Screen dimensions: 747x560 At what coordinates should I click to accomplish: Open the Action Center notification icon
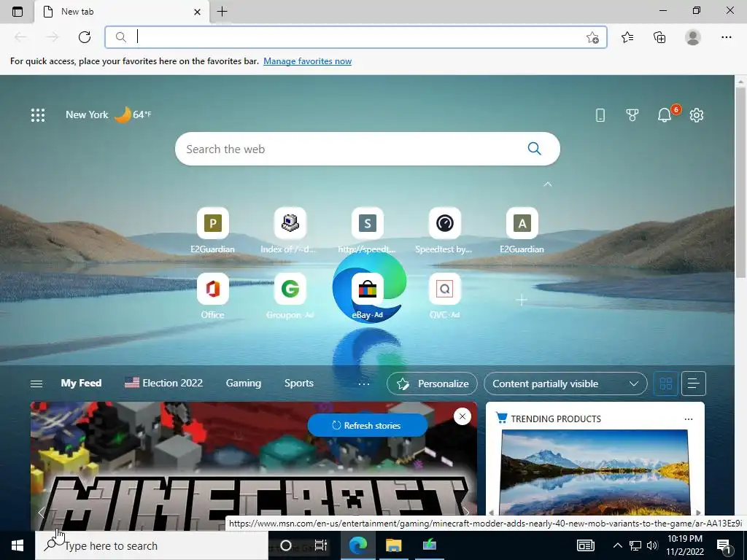pyautogui.click(x=724, y=547)
